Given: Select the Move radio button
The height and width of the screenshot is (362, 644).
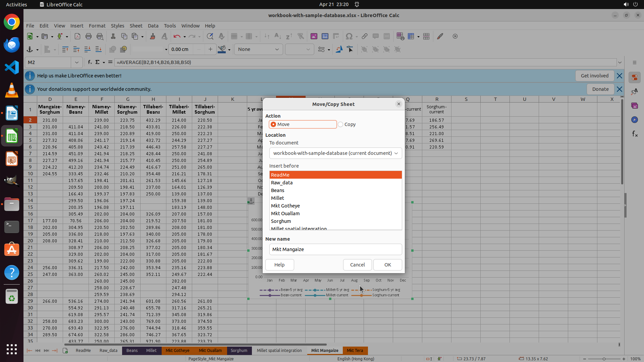Looking at the screenshot, I should pos(273,124).
